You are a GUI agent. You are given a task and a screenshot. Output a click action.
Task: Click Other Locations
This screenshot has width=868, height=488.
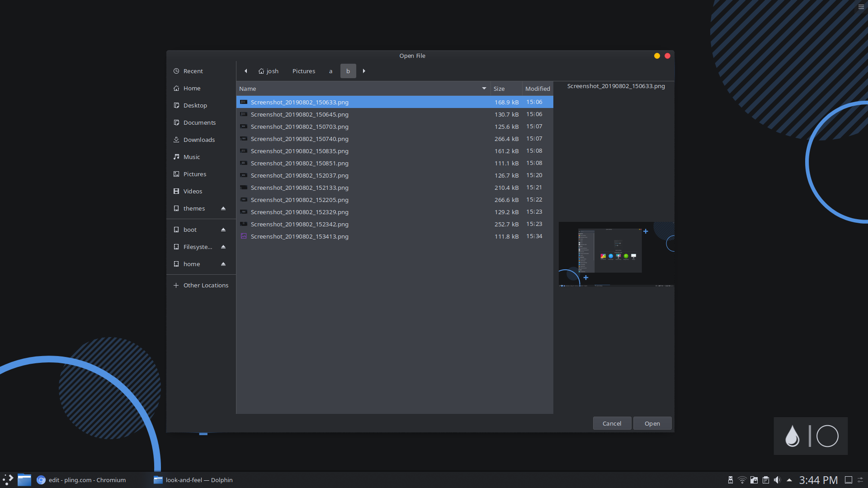click(201, 285)
